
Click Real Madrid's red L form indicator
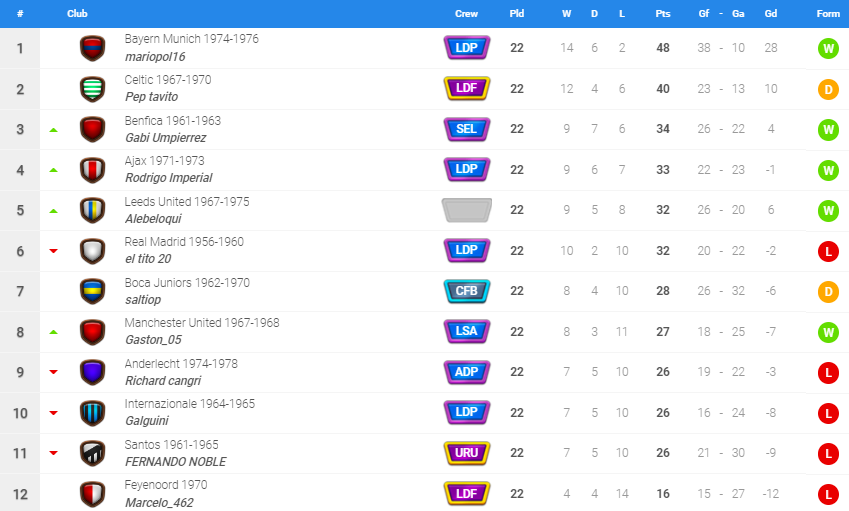click(828, 251)
